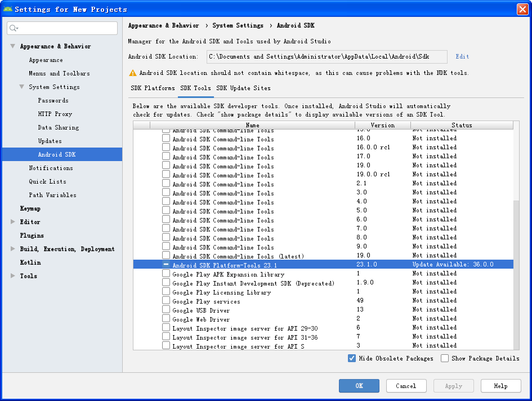The height and width of the screenshot is (401, 532).
Task: Collapse the Appearance & Behavior tree arrow
Action: [12, 46]
